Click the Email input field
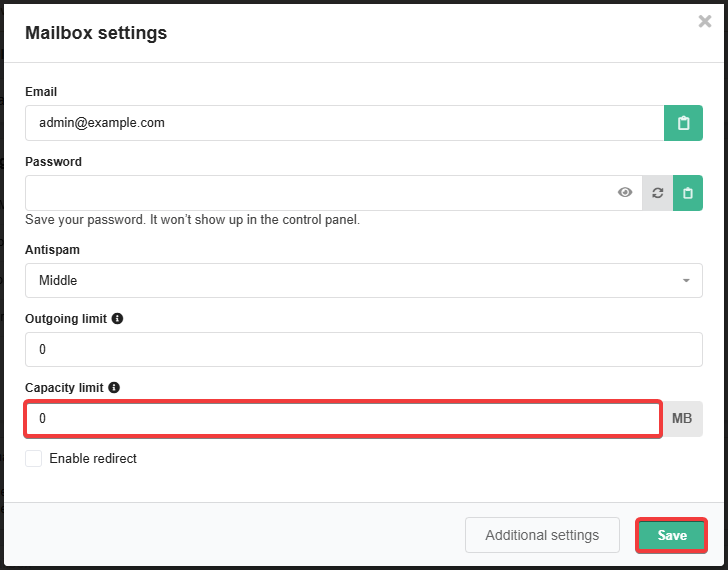 pos(340,123)
